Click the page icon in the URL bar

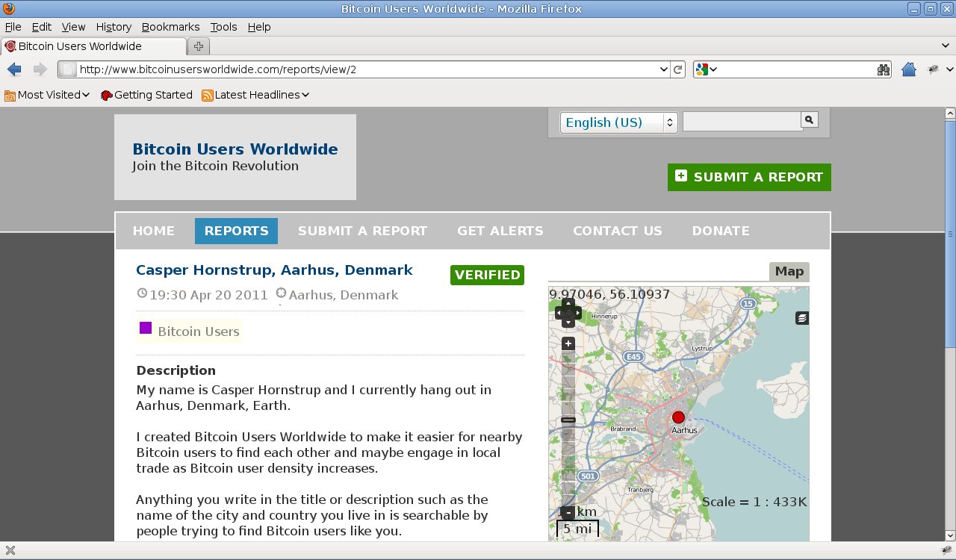67,69
